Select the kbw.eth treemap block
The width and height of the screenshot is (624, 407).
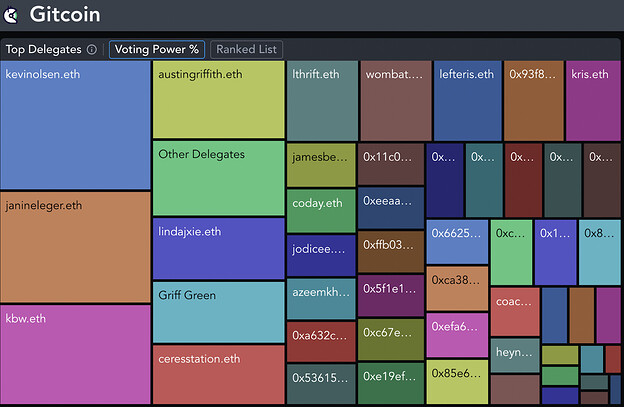[x=75, y=354]
